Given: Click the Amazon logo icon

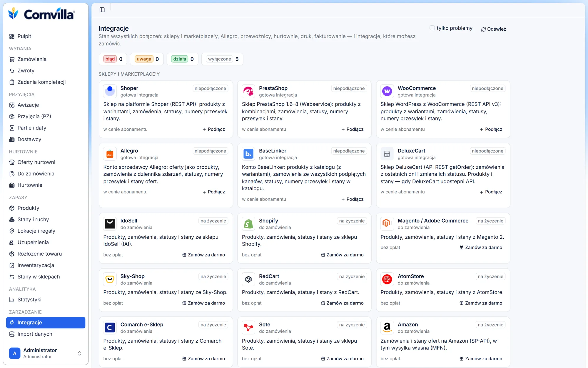Looking at the screenshot, I should [x=387, y=328].
